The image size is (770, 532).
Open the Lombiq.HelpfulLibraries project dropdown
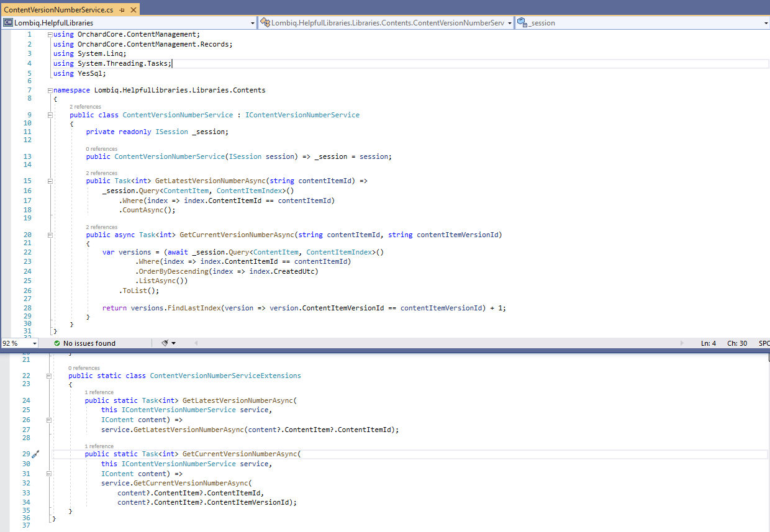253,23
